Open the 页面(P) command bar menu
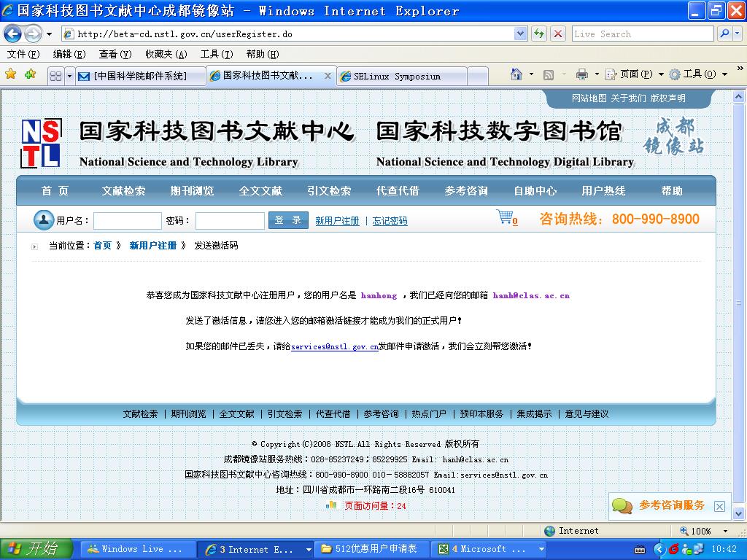Screen dimensions: 747x560 635,74
